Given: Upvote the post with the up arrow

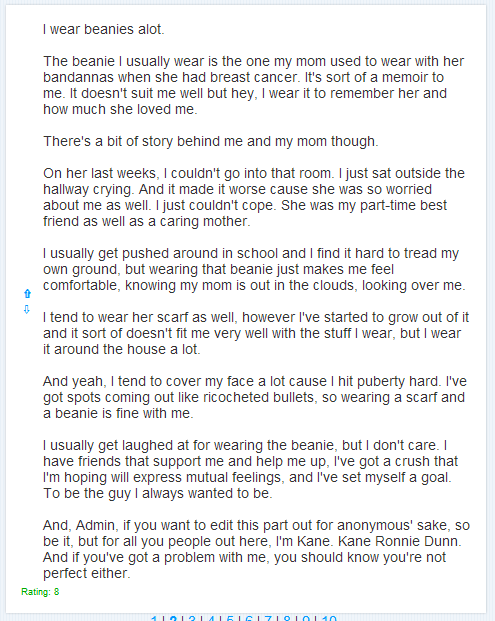Looking at the screenshot, I should [27, 293].
